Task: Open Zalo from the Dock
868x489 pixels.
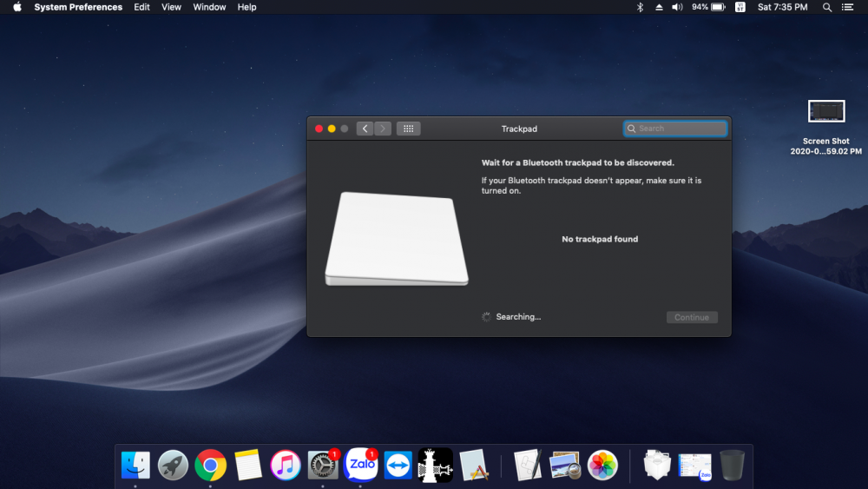Action: (x=361, y=466)
